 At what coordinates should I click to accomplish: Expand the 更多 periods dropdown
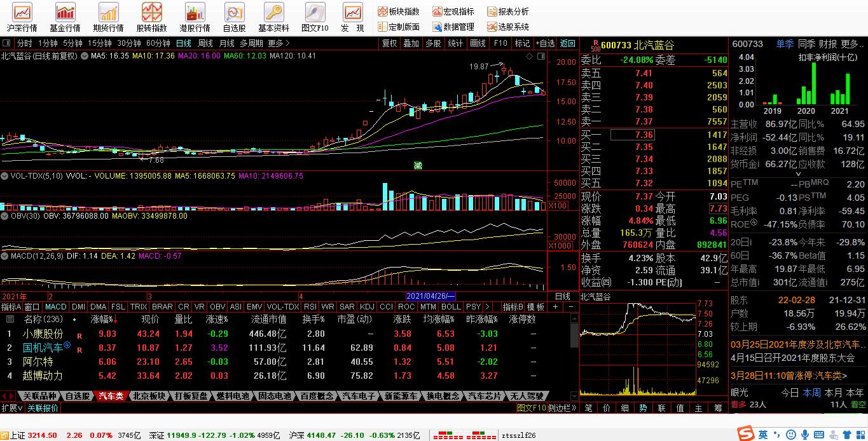[x=279, y=43]
